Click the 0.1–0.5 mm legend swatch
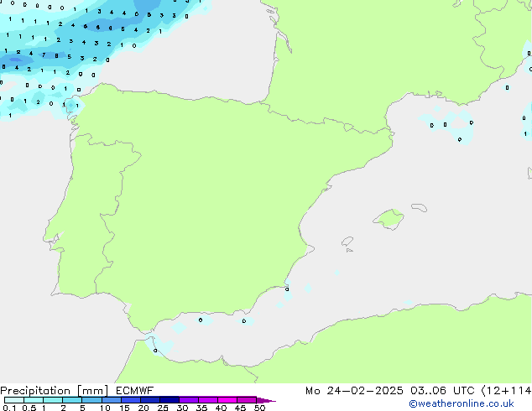The width and height of the screenshot is (532, 411). tap(14, 400)
